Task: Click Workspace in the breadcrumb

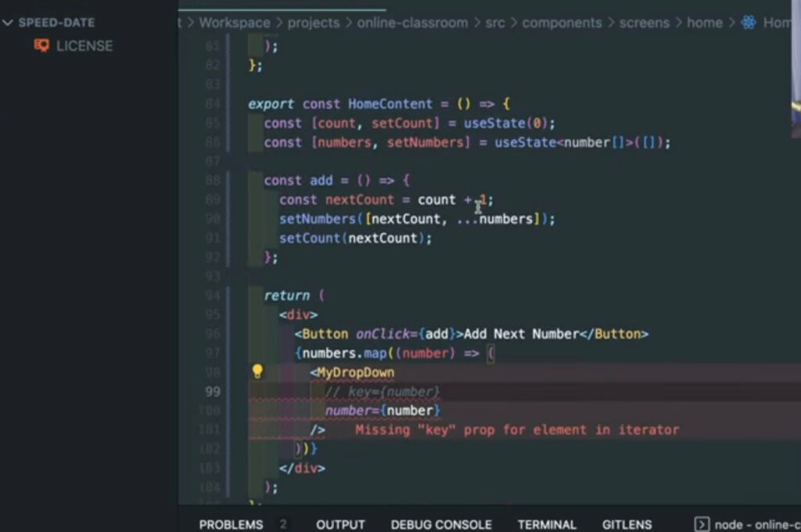Action: point(235,23)
